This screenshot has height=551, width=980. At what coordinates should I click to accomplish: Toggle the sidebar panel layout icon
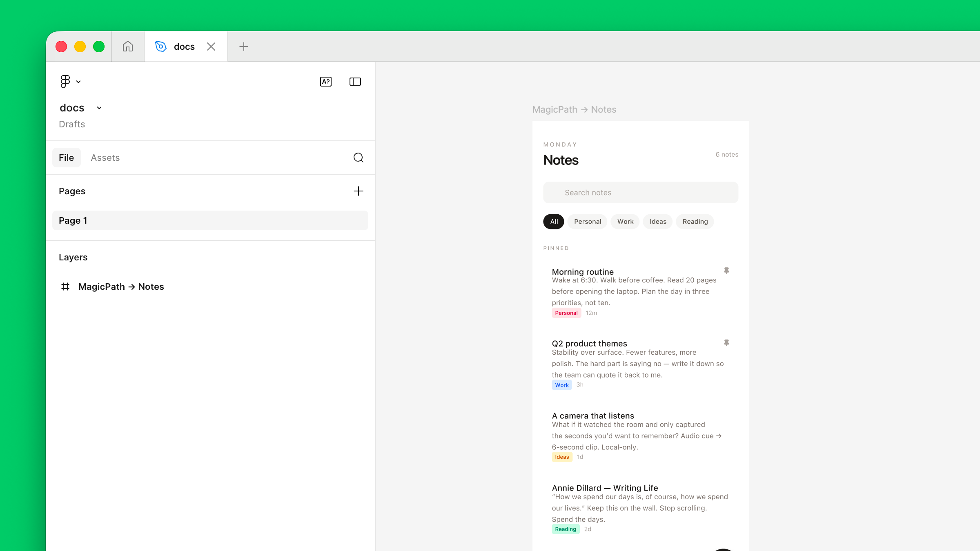tap(355, 82)
